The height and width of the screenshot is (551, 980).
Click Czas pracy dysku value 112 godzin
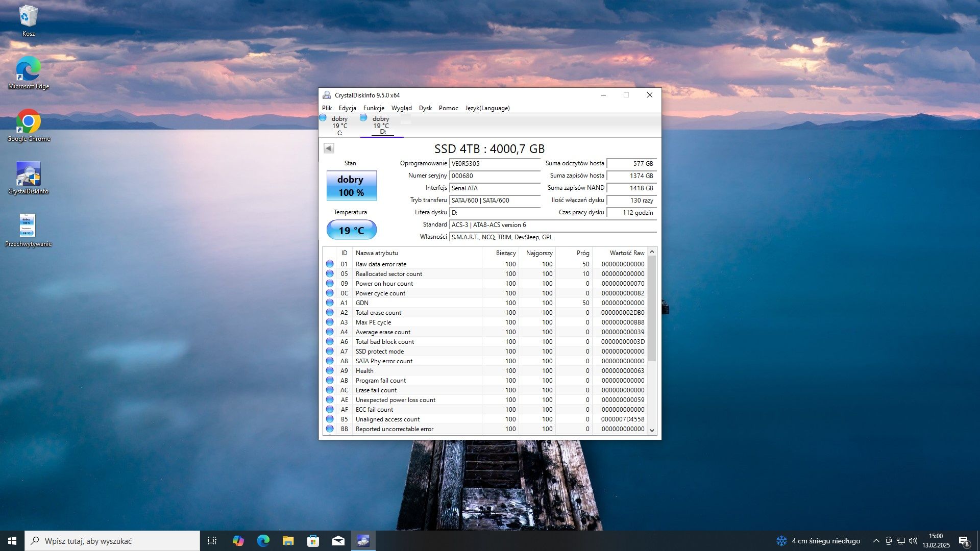coord(631,213)
